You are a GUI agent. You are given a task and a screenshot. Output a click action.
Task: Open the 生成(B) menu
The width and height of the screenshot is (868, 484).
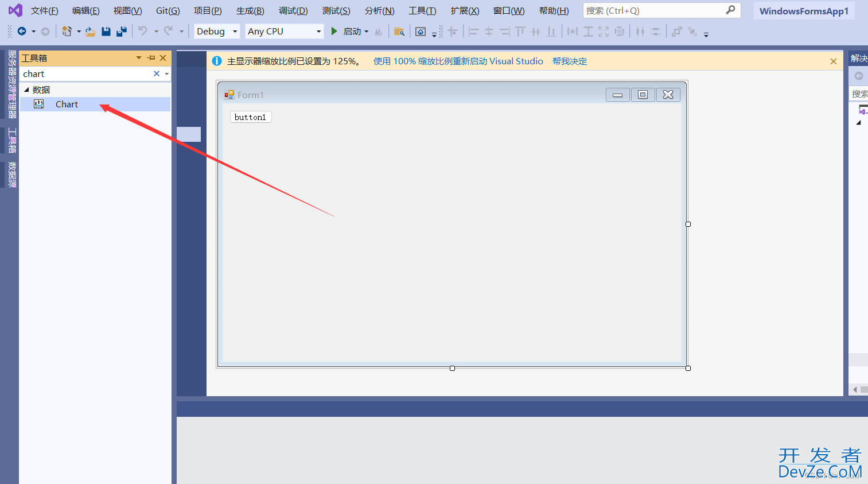coord(250,11)
